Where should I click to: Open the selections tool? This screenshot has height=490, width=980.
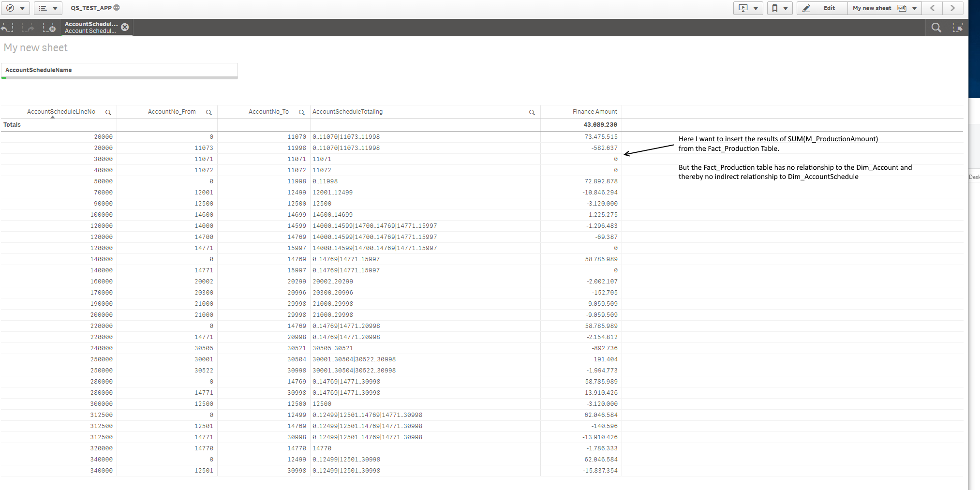click(958, 28)
